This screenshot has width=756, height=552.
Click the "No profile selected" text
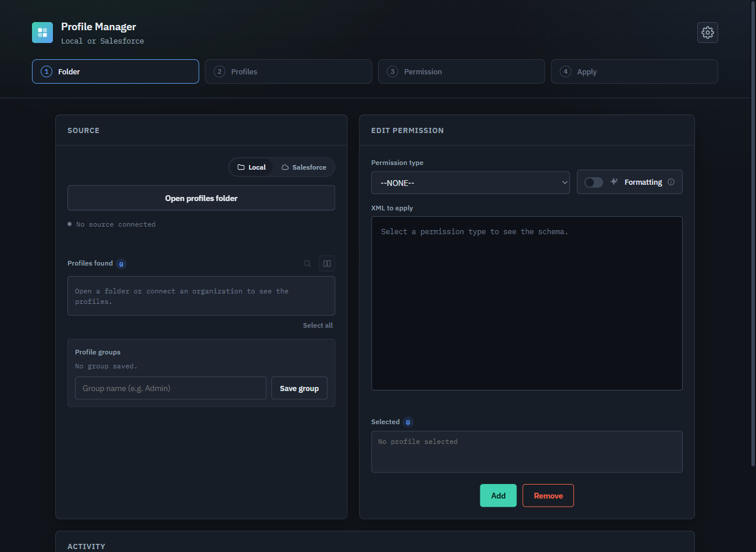[418, 442]
